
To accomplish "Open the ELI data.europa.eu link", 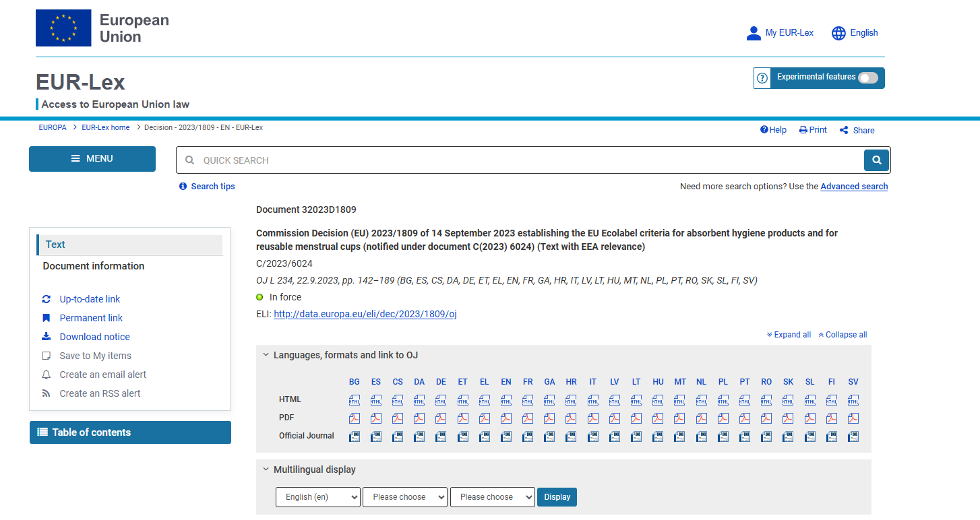I will point(365,314).
